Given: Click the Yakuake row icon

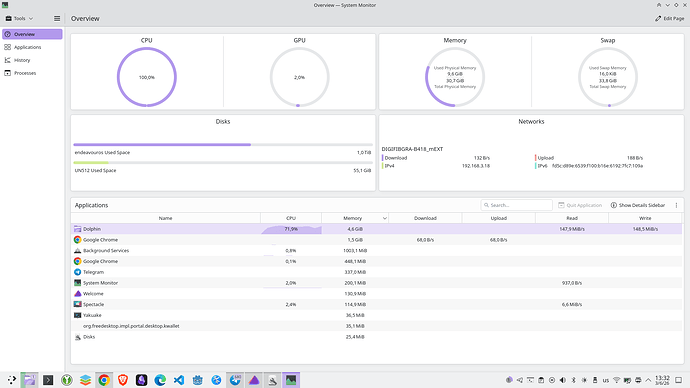Looking at the screenshot, I should tap(77, 315).
